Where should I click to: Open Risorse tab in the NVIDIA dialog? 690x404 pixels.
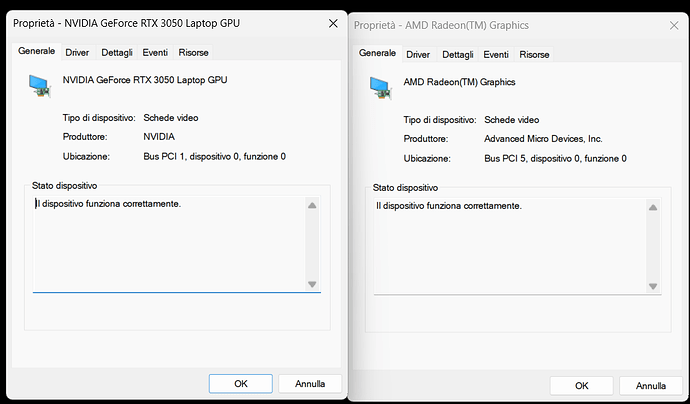point(193,52)
